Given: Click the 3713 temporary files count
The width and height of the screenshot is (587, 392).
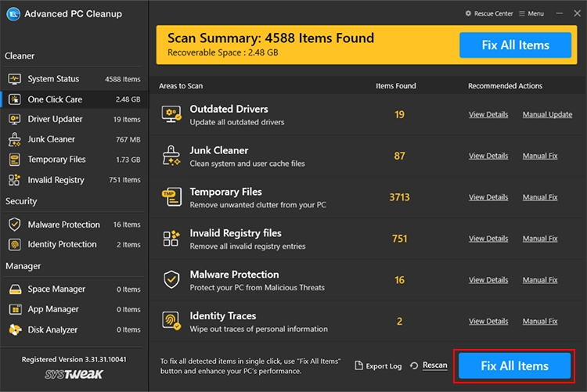Looking at the screenshot, I should [x=399, y=197].
